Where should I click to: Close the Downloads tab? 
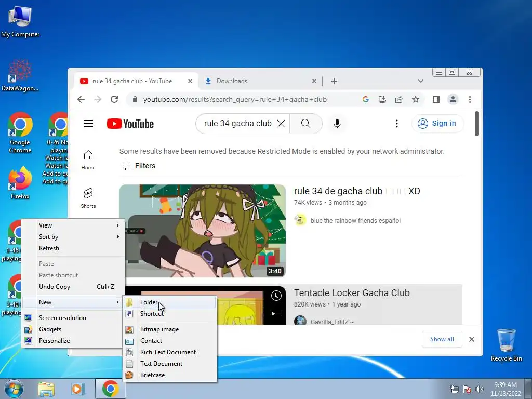(314, 81)
